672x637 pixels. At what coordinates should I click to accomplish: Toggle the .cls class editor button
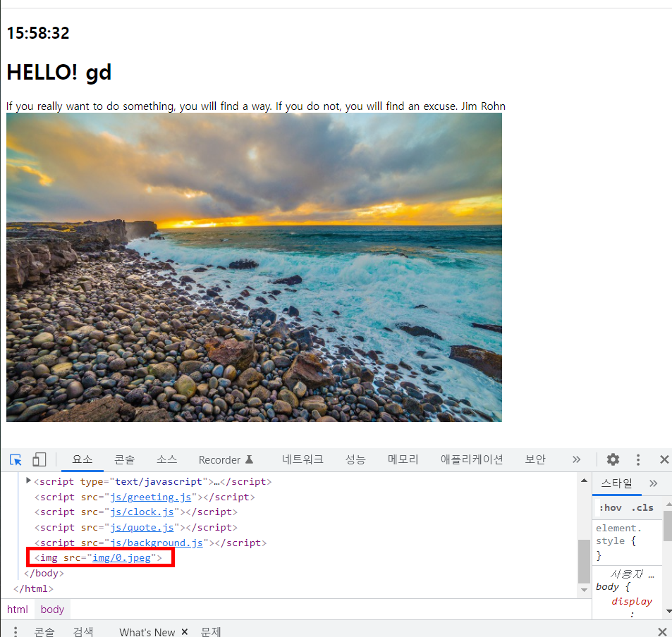click(642, 507)
